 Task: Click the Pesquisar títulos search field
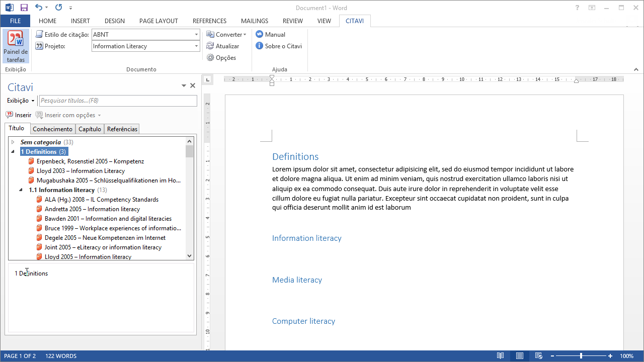tap(118, 101)
